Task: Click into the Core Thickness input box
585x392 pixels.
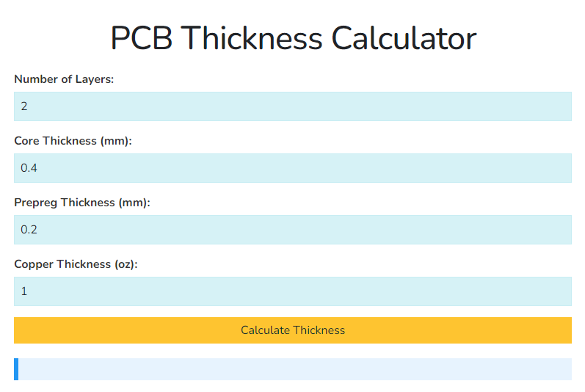Action: (x=292, y=168)
